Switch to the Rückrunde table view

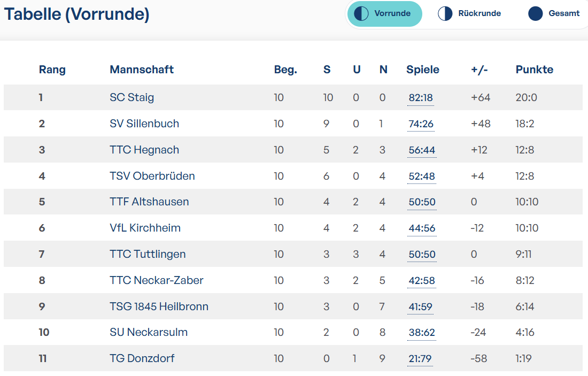(x=469, y=14)
